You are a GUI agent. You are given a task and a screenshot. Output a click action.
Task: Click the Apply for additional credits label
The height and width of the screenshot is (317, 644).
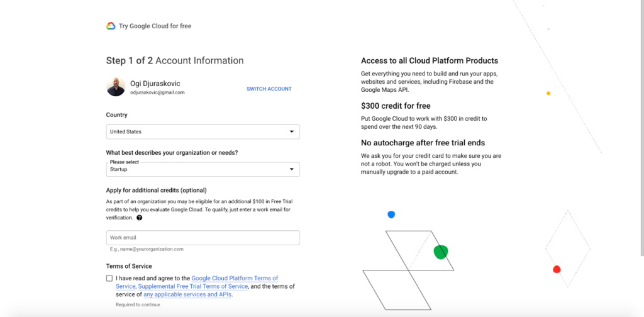coord(156,190)
